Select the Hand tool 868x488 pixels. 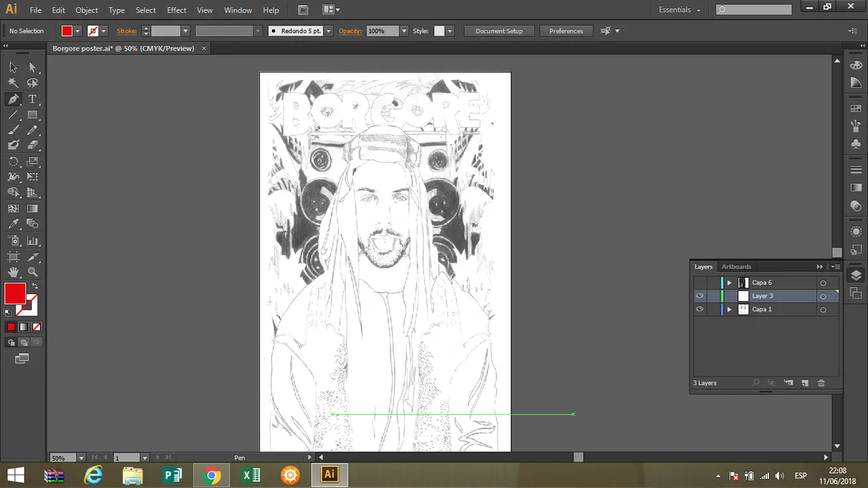pyautogui.click(x=13, y=272)
